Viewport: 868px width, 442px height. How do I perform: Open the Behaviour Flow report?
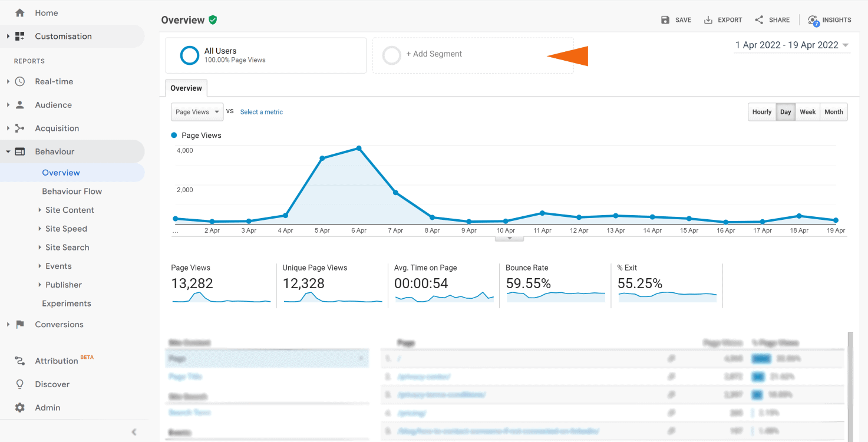(72, 192)
